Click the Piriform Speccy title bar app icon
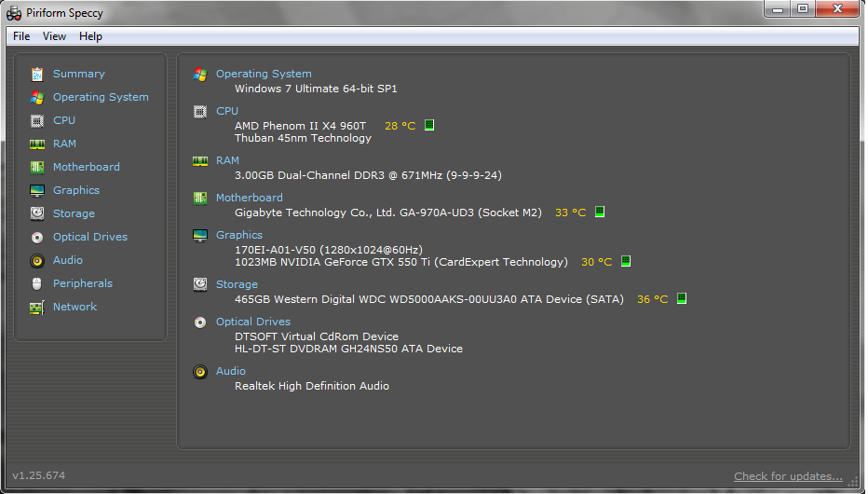The width and height of the screenshot is (868, 494). 14,12
